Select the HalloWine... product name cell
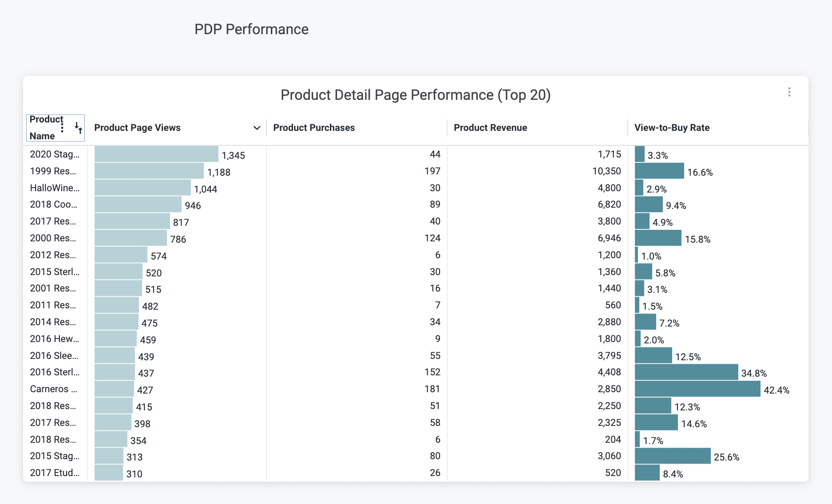The height and width of the screenshot is (504, 832). point(55,188)
